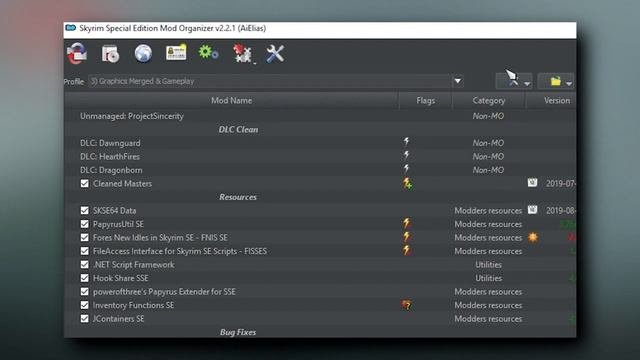
Task: Sort by the Category column header
Action: (489, 100)
